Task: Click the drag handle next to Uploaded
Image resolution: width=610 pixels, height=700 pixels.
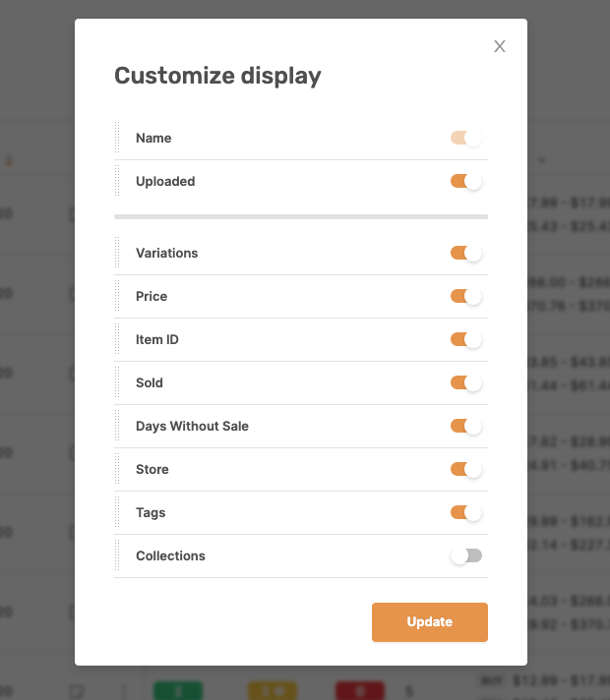Action: tap(117, 181)
